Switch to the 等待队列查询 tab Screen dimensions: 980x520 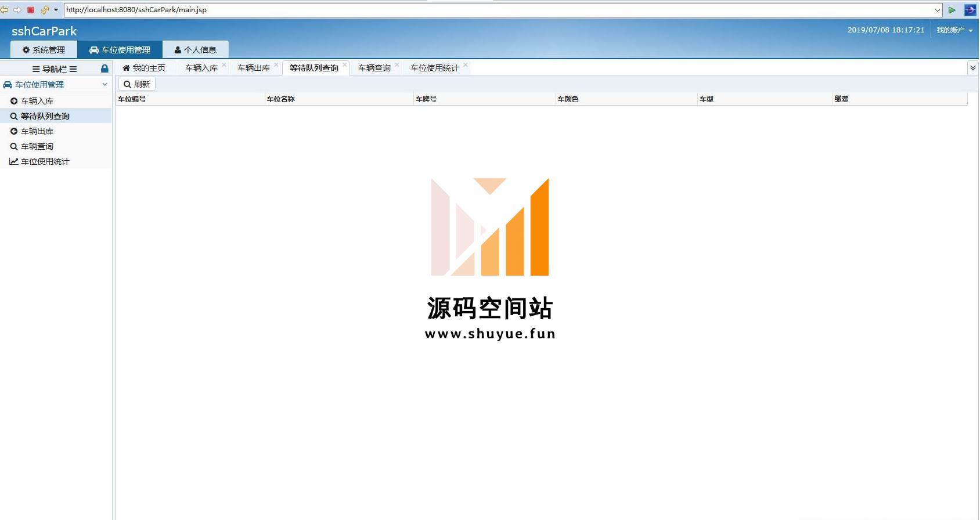314,68
